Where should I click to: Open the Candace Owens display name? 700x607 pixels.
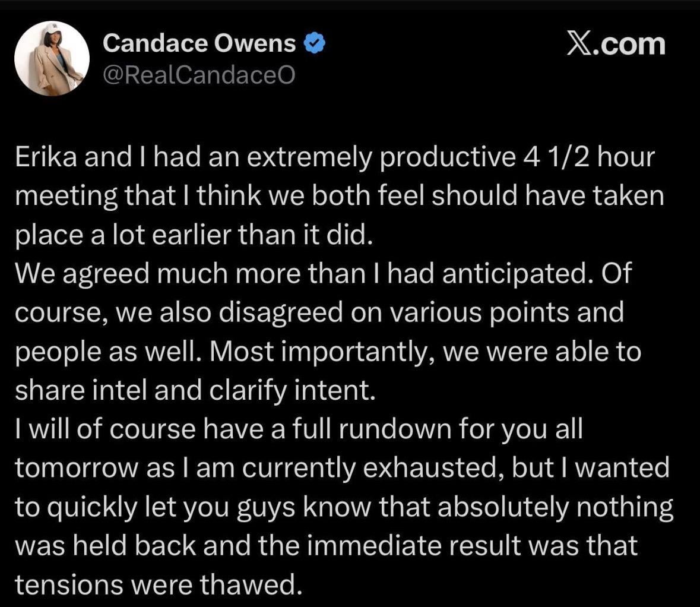click(199, 43)
